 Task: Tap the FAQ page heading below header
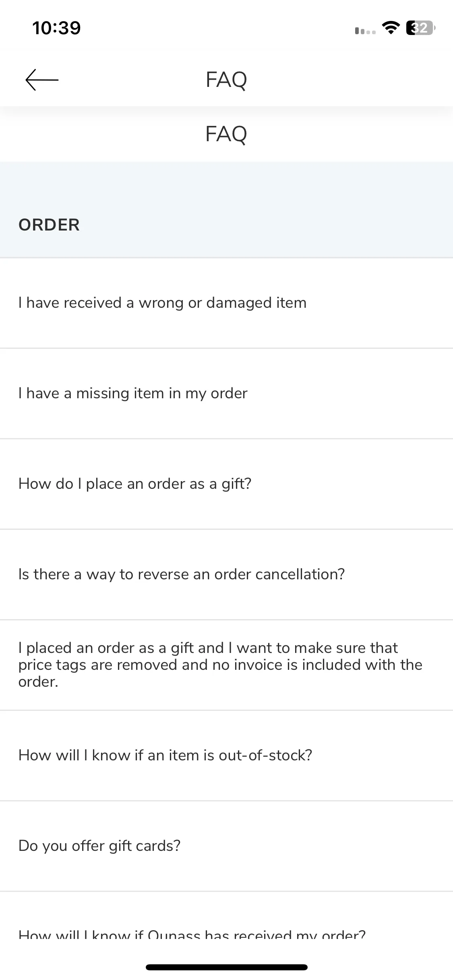pyautogui.click(x=226, y=134)
